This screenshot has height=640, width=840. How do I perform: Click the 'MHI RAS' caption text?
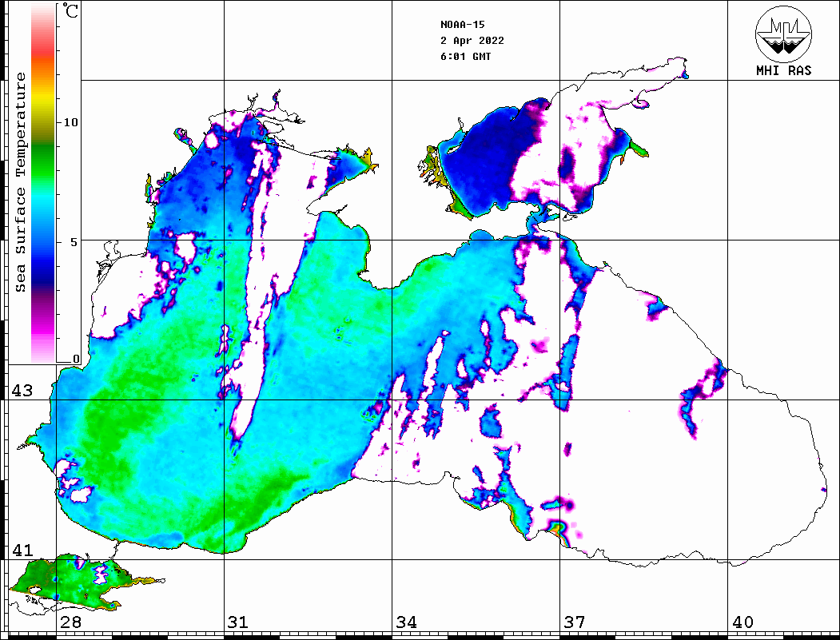click(783, 70)
